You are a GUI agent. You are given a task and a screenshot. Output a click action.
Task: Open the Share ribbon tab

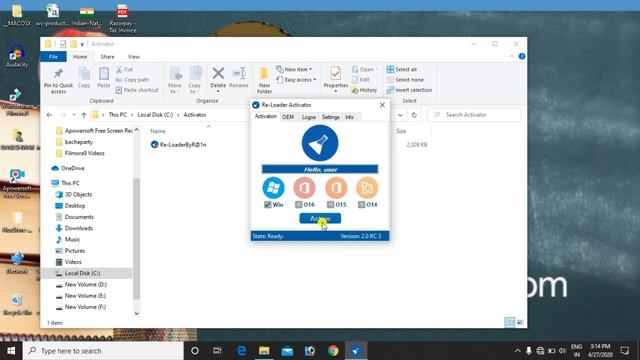(107, 57)
